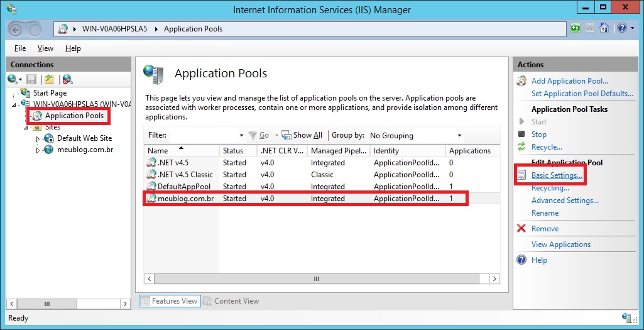This screenshot has width=644, height=330.
Task: Click the Delete Connection icon in Connections
Action: click(68, 79)
